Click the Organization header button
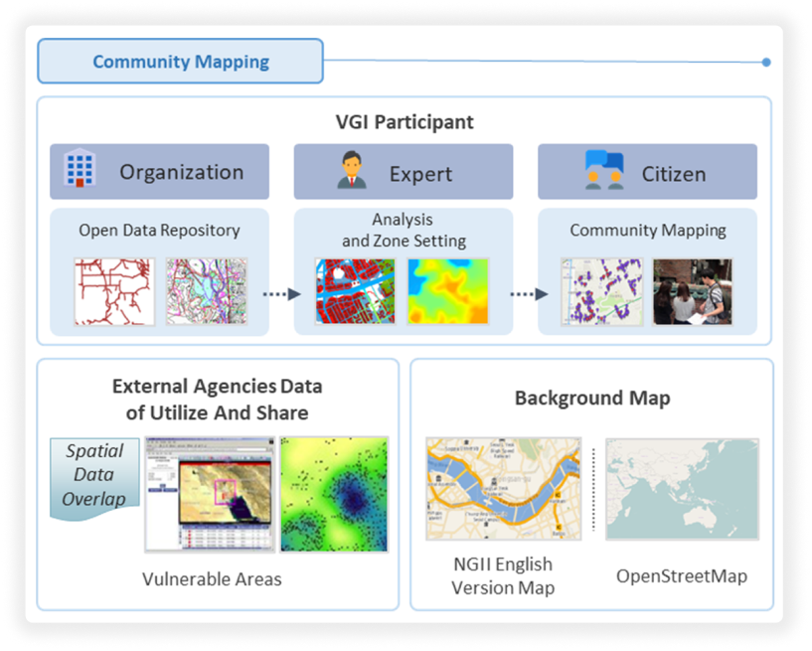This screenshot has height=651, width=812. [x=160, y=172]
